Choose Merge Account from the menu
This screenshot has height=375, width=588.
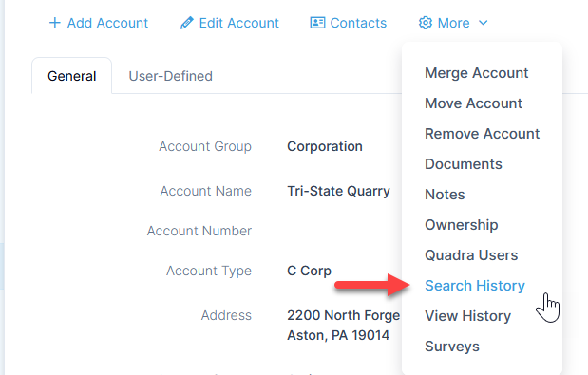click(476, 73)
